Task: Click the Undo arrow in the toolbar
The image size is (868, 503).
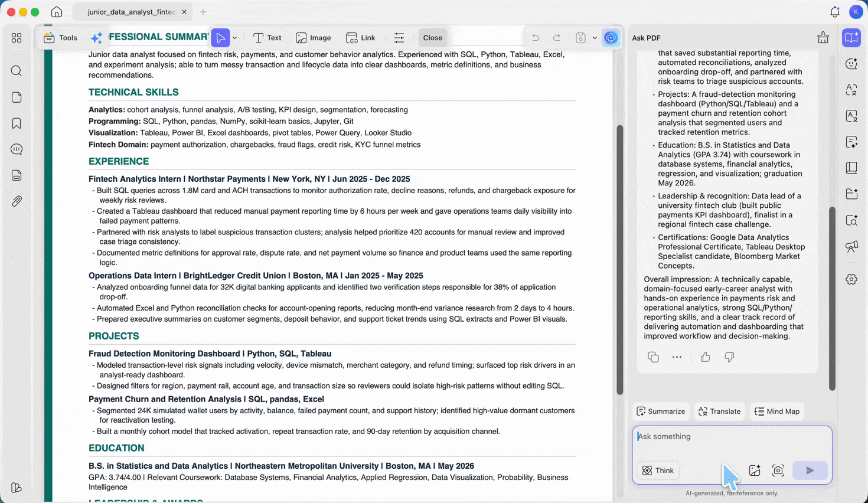Action: (536, 38)
